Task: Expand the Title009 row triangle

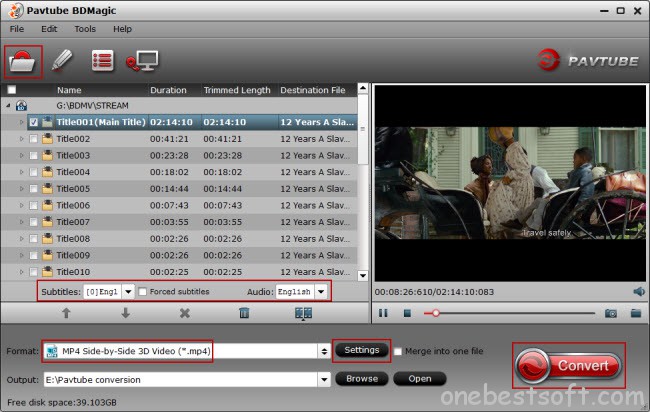Action: (x=22, y=255)
